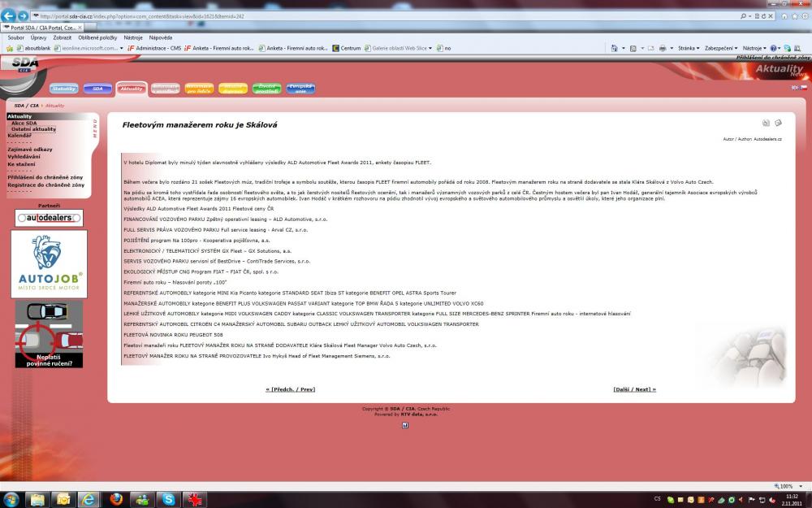Open the Úpravy menu

(38, 37)
